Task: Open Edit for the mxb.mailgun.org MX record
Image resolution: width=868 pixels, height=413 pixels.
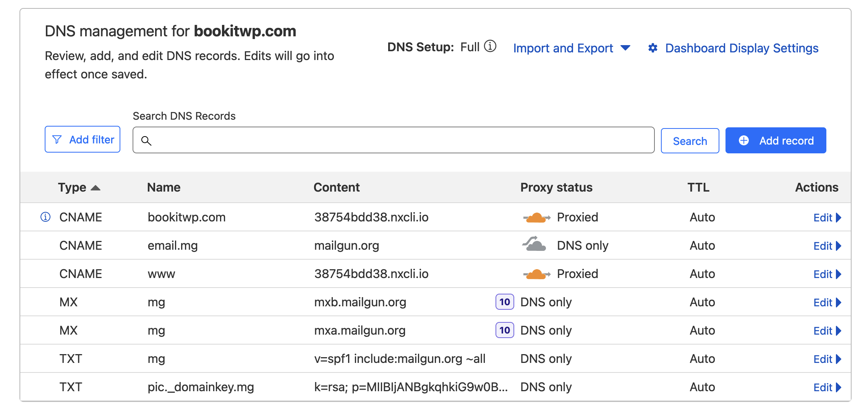Action: point(827,302)
